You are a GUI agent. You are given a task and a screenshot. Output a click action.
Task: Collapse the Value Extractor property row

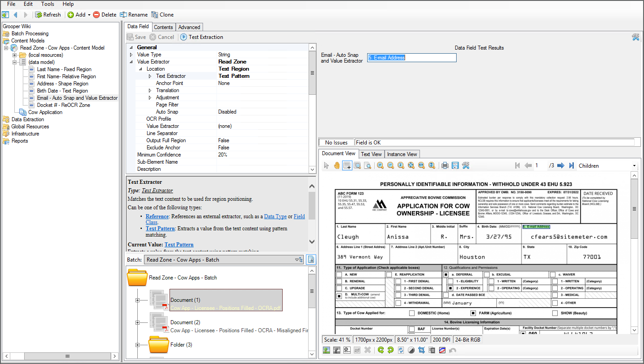tap(131, 62)
